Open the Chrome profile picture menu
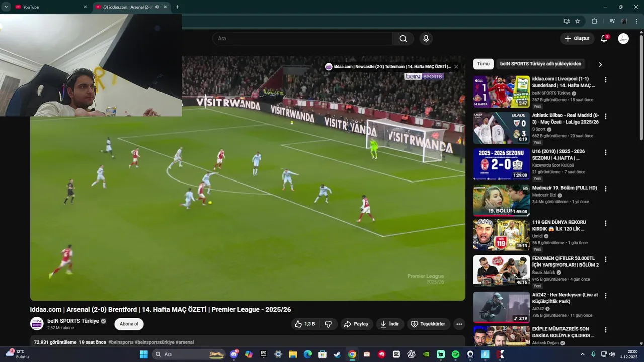The width and height of the screenshot is (644, 362). tap(624, 21)
